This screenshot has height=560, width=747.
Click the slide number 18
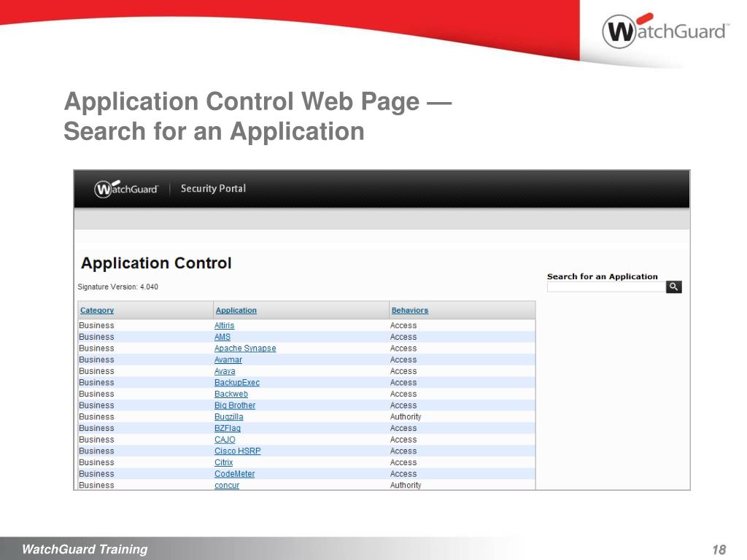click(719, 550)
